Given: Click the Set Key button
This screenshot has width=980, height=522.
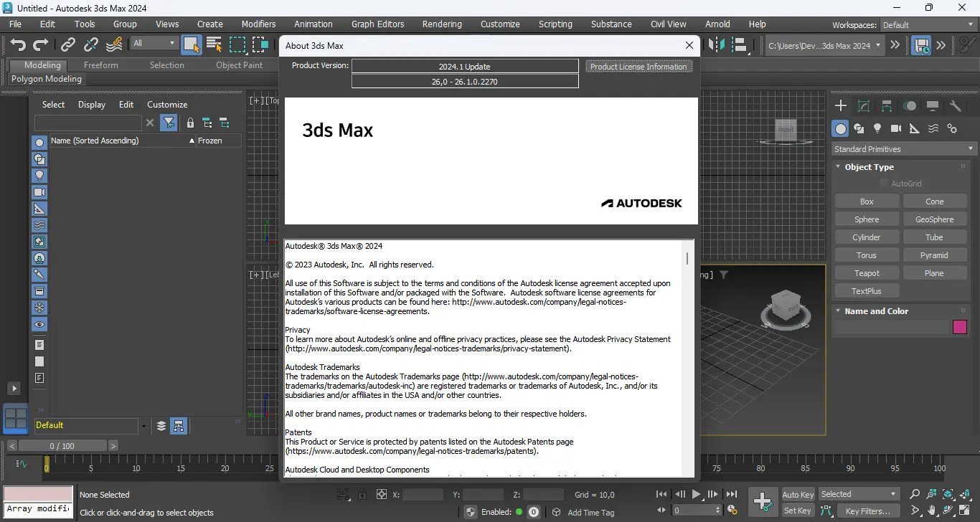Looking at the screenshot, I should coord(798,511).
